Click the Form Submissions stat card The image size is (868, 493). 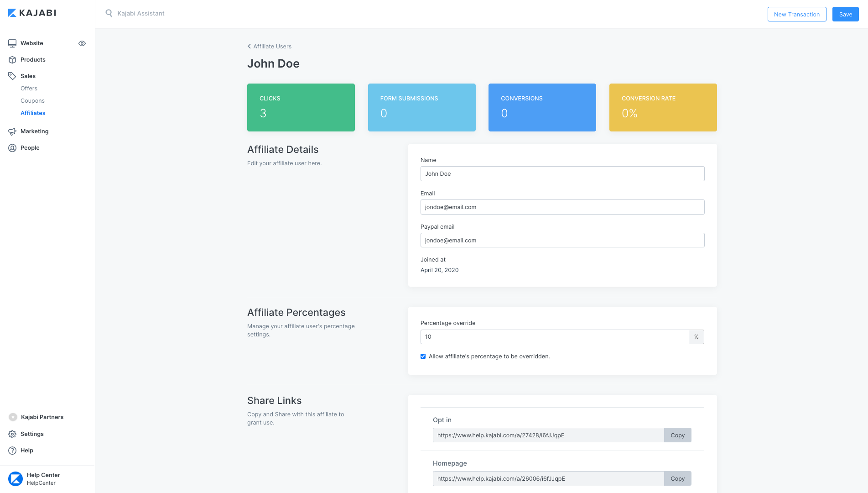coord(422,108)
